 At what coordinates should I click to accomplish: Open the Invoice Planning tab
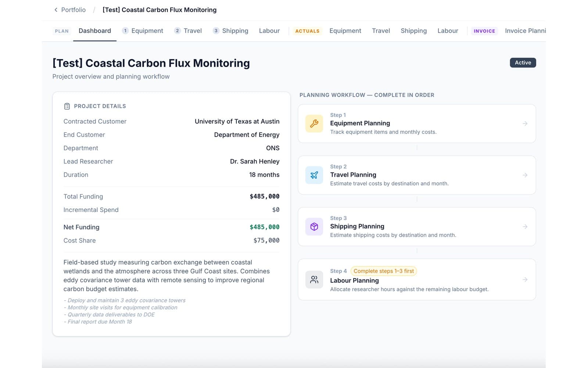tap(525, 31)
